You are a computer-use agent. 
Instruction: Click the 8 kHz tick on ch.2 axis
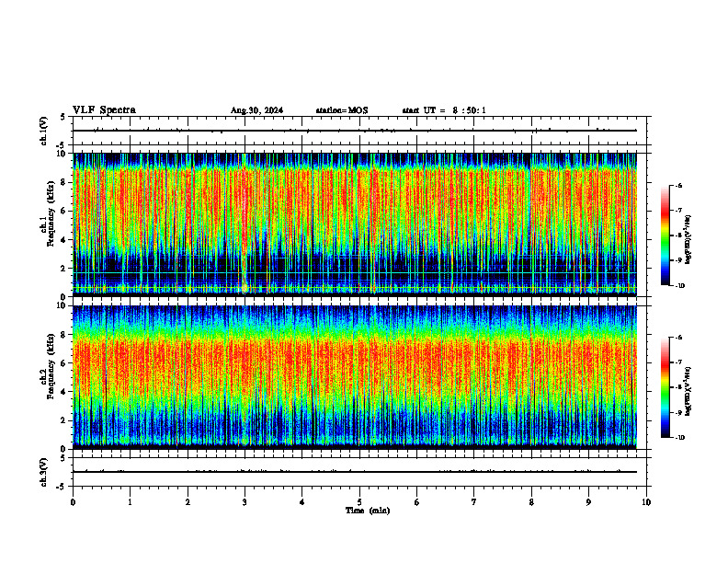pos(64,335)
